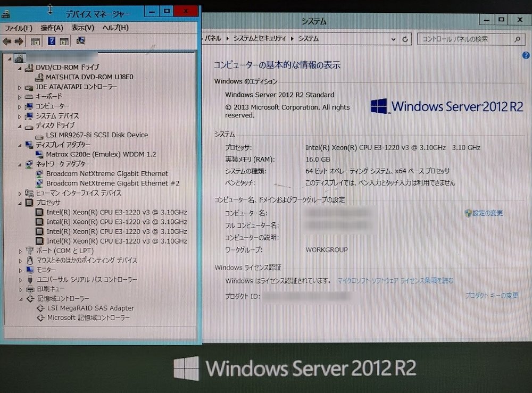Expand the キーボード node
The height and width of the screenshot is (393, 532).
click(x=20, y=97)
